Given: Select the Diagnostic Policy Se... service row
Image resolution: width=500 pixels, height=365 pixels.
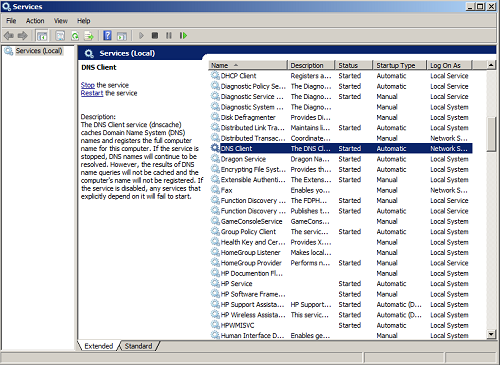Looking at the screenshot, I should 341,86.
